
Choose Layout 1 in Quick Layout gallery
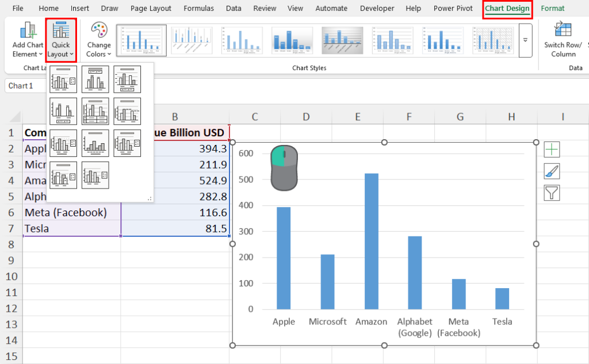(63, 79)
